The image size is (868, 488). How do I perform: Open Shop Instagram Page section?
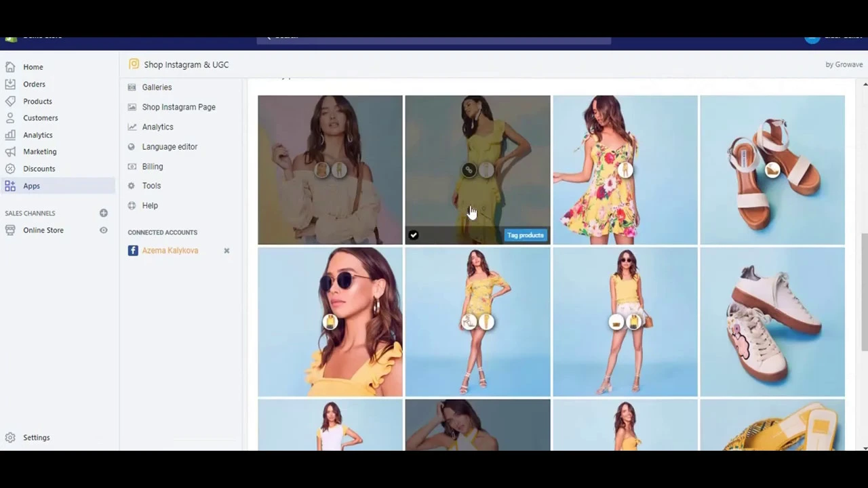[x=178, y=107]
